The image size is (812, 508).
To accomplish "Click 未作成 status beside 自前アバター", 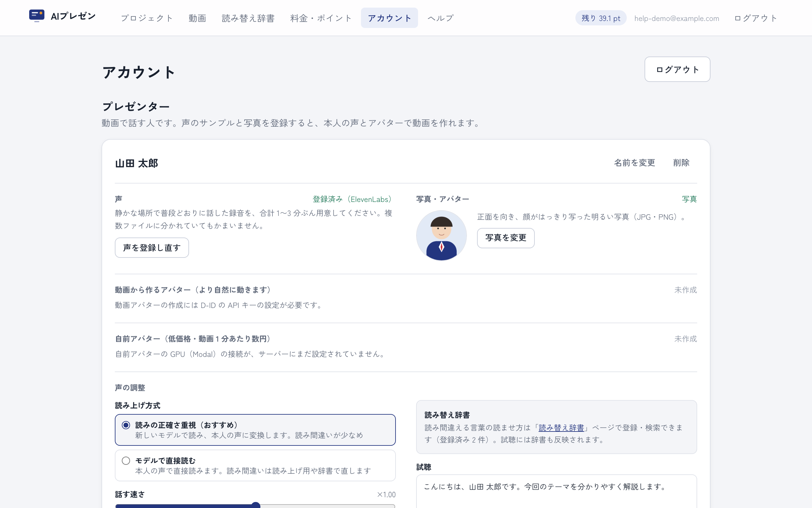I will [685, 339].
